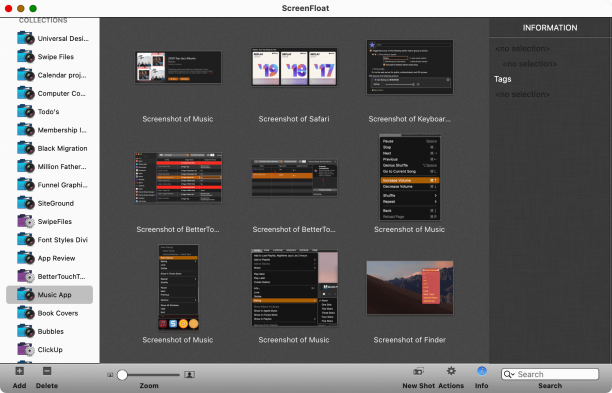Viewport: 612px width, 393px height.
Task: Select the ClickUp smart collection icon
Action: [x=26, y=349]
